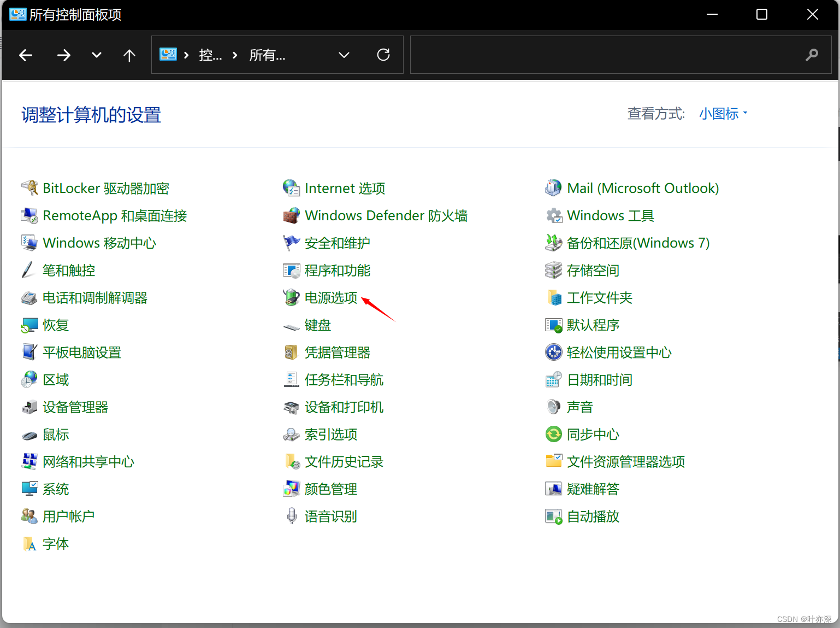The height and width of the screenshot is (628, 840).
Task: Click the 系统 monitor icon
Action: pyautogui.click(x=29, y=489)
